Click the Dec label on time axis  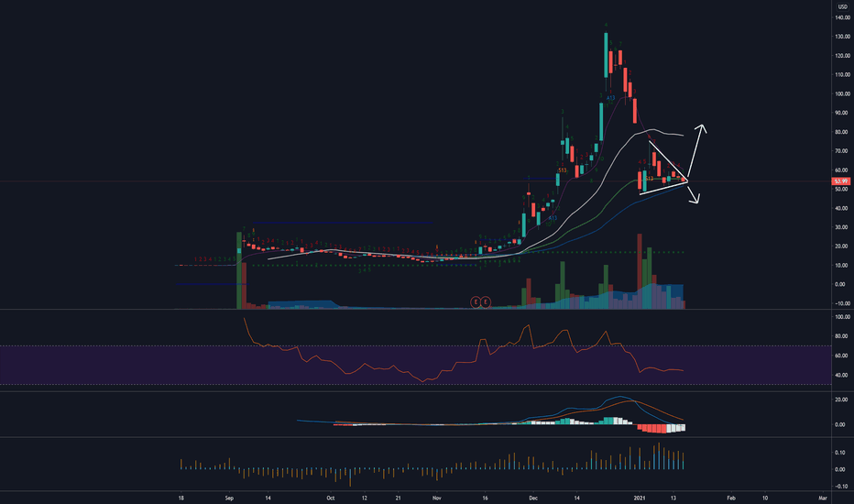[532, 498]
